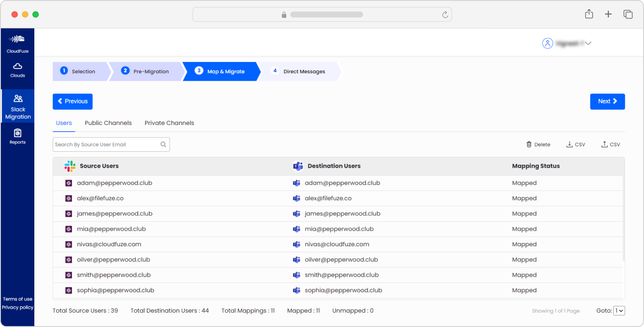Click the Mapping Status column header
The width and height of the screenshot is (644, 327).
(536, 166)
